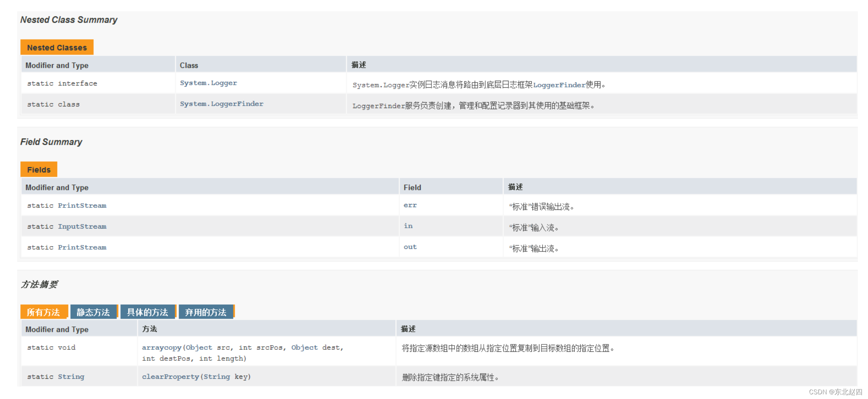
Task: Open the System.Logger nested interface page
Action: 208,83
